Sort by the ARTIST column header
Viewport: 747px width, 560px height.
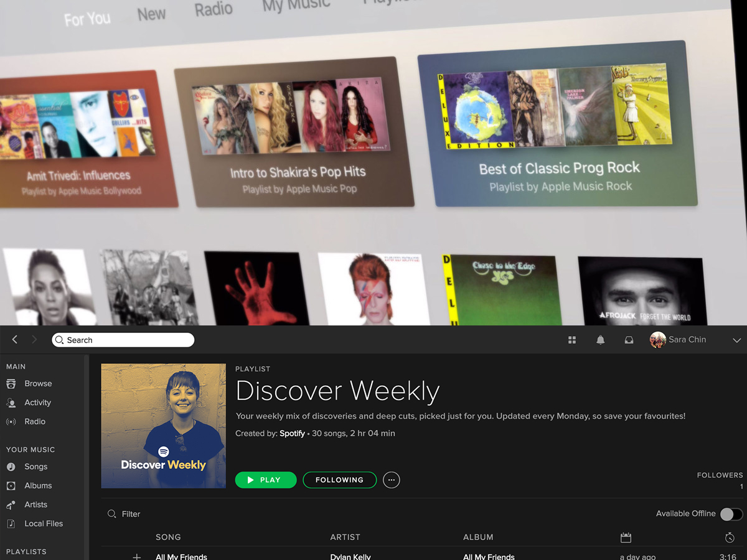tap(345, 537)
